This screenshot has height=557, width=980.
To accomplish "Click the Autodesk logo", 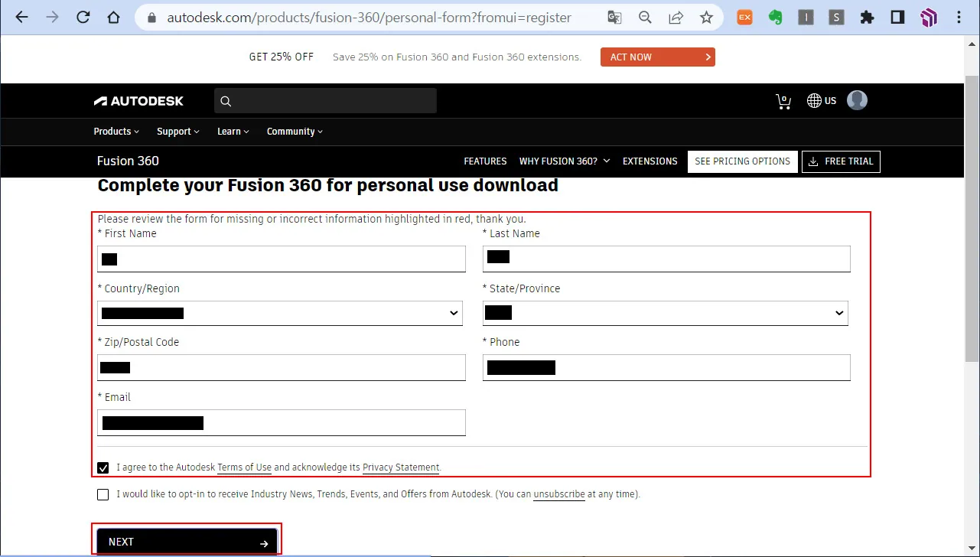I will click(138, 101).
